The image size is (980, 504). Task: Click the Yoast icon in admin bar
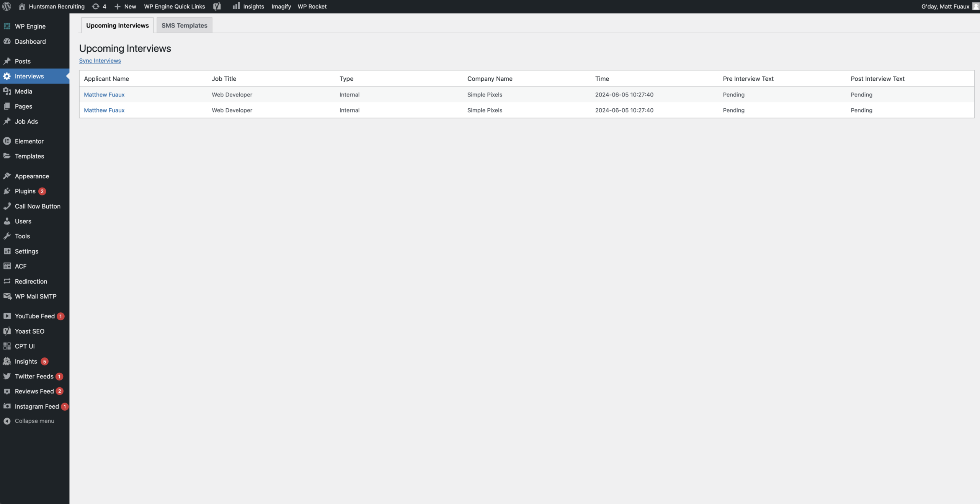coord(217,7)
